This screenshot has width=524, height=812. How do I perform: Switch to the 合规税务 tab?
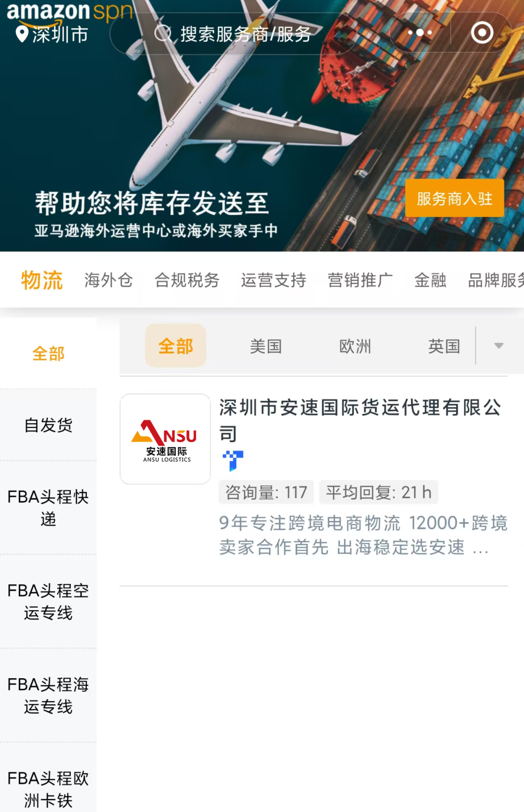click(187, 280)
